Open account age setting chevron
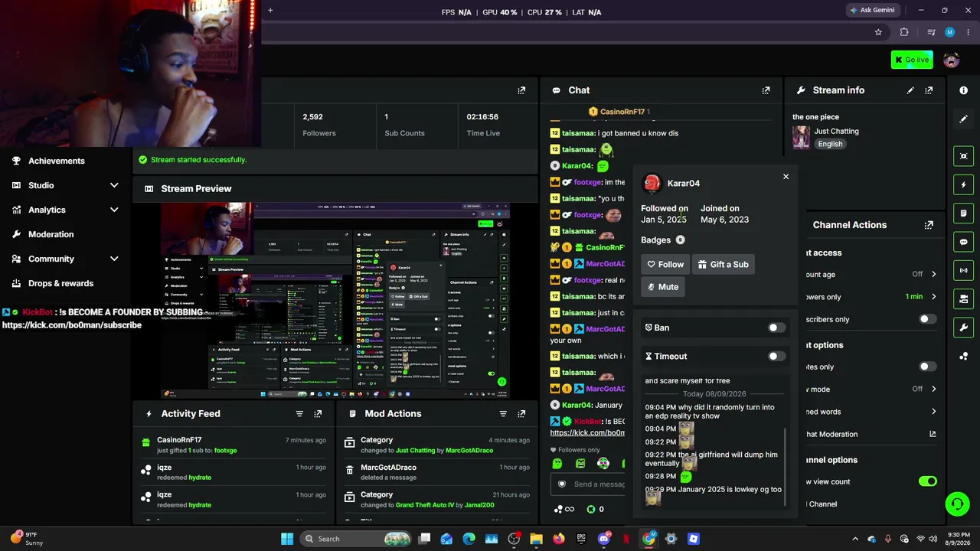 click(933, 274)
